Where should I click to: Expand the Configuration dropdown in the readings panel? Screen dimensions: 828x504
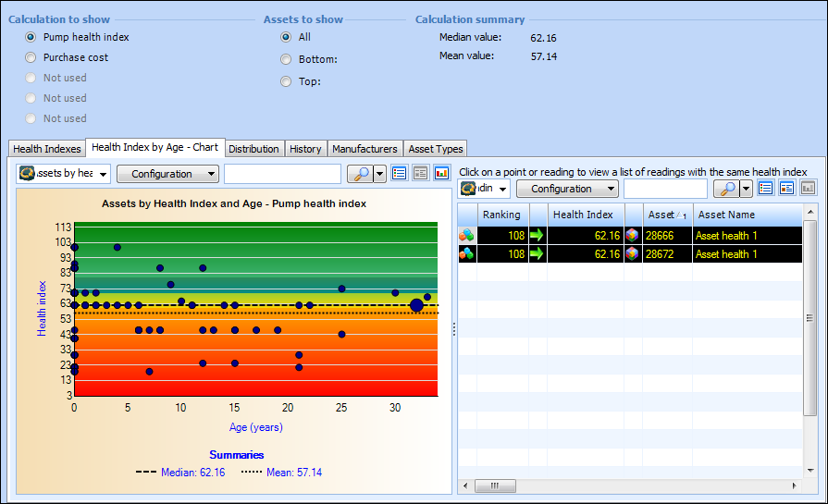tap(567, 189)
